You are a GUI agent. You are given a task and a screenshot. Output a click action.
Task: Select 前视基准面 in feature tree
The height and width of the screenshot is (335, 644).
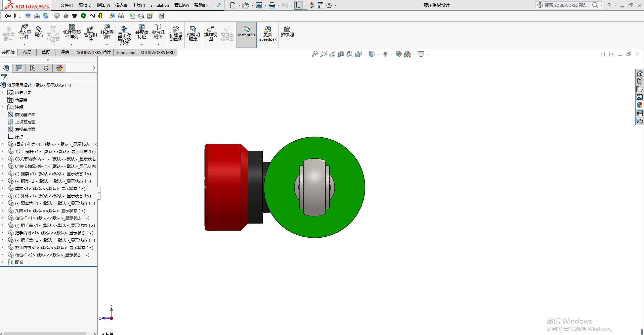pos(25,114)
